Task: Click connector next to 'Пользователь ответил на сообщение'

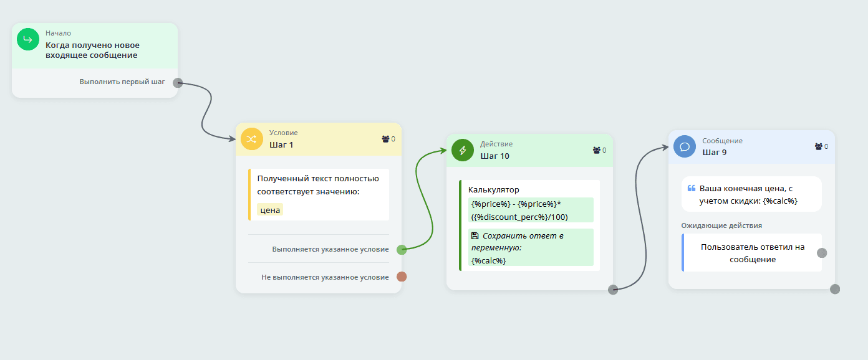Action: [x=822, y=253]
